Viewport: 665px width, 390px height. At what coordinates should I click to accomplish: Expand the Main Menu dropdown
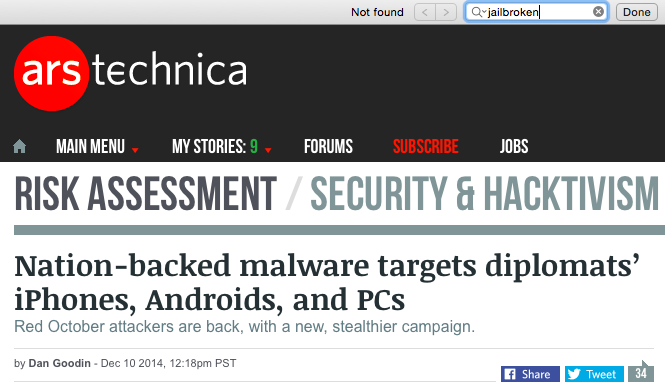click(97, 147)
